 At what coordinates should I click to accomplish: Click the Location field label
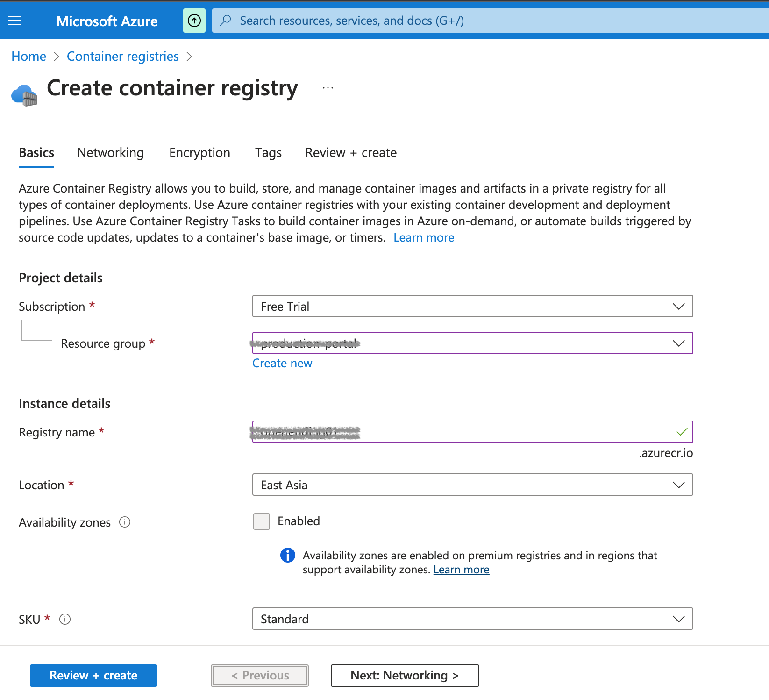point(42,485)
